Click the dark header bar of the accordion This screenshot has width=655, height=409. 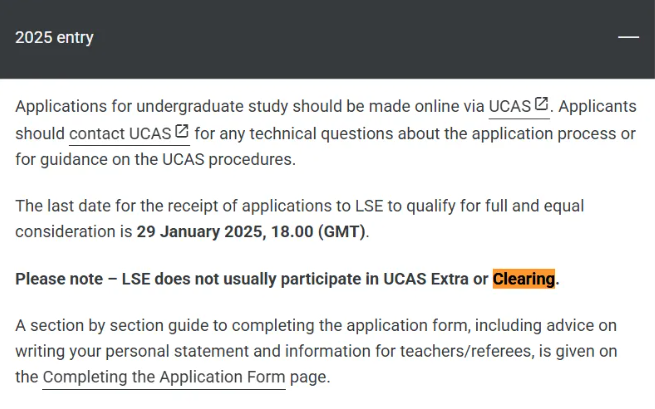(328, 39)
